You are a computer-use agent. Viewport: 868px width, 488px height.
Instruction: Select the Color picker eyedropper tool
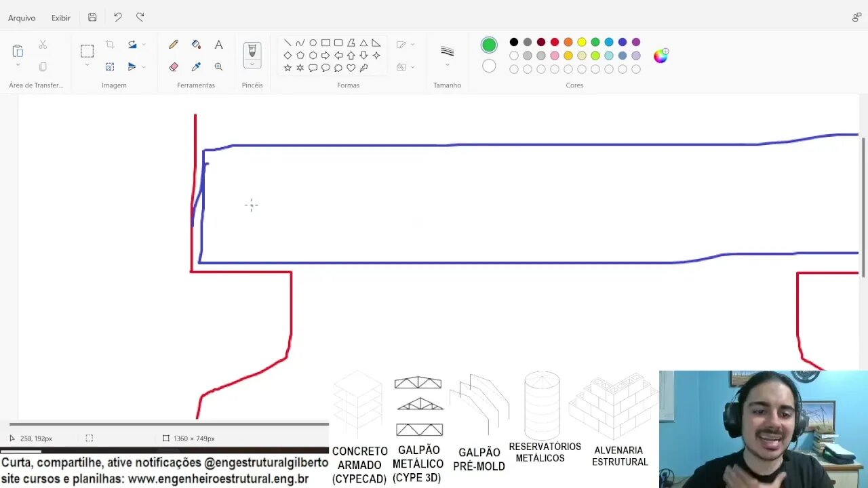196,66
